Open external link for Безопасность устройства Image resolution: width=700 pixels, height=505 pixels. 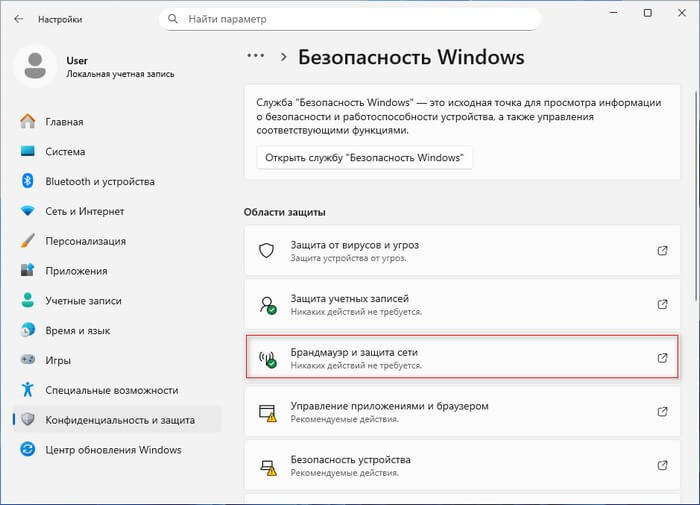pos(662,466)
